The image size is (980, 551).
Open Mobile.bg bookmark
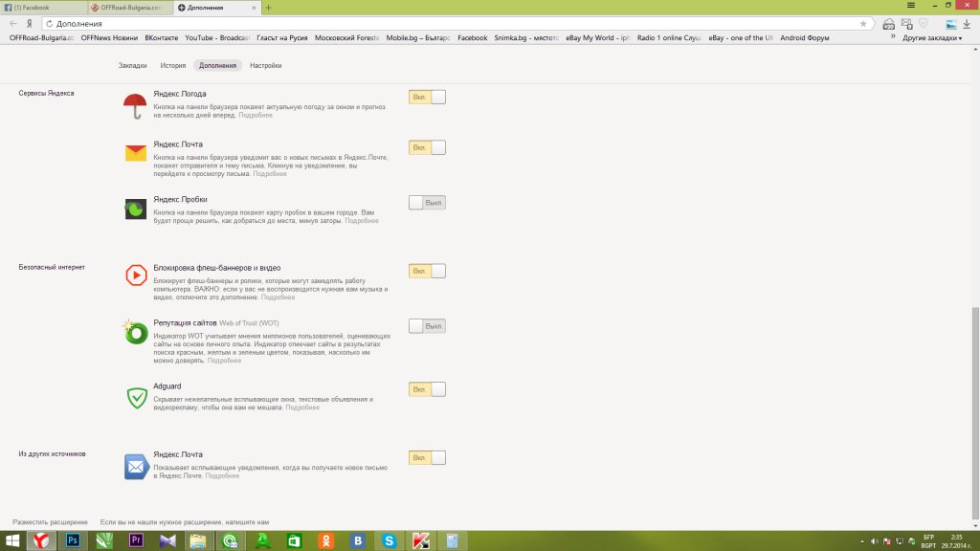(417, 38)
